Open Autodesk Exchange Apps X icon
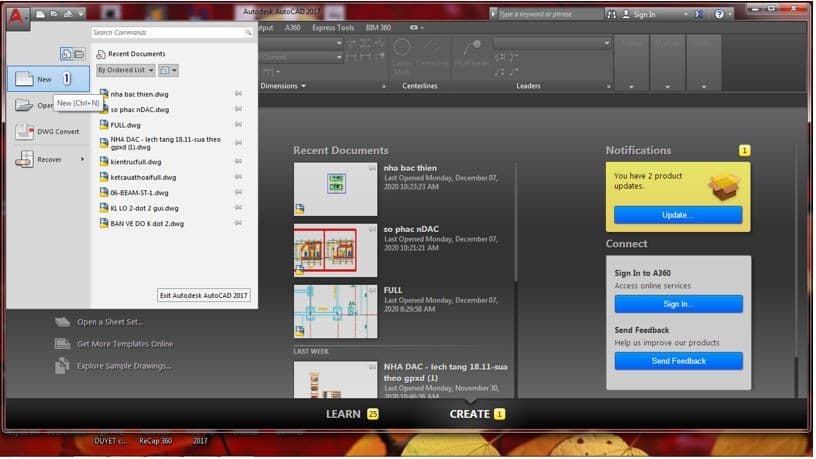 (x=700, y=15)
